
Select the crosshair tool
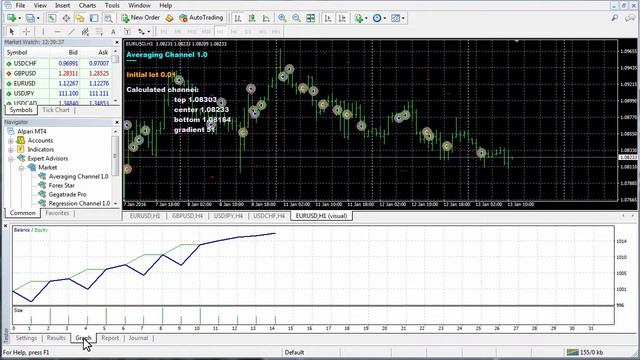26,31
